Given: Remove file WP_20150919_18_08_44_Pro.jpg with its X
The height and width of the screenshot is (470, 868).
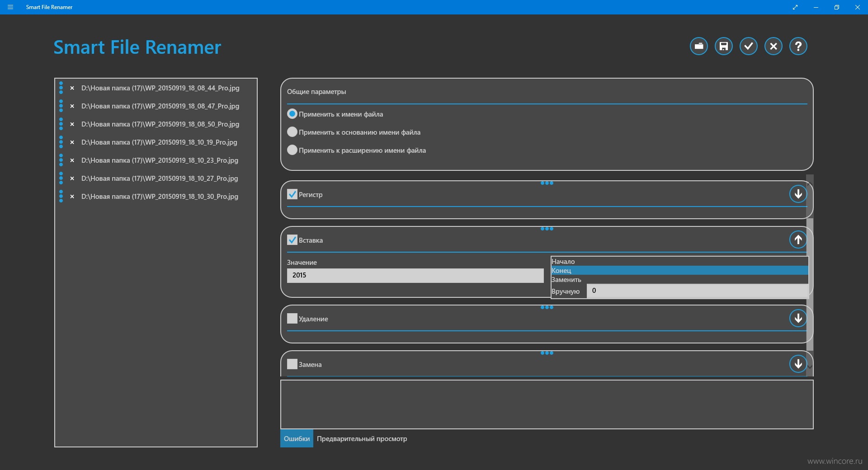Looking at the screenshot, I should pyautogui.click(x=72, y=88).
